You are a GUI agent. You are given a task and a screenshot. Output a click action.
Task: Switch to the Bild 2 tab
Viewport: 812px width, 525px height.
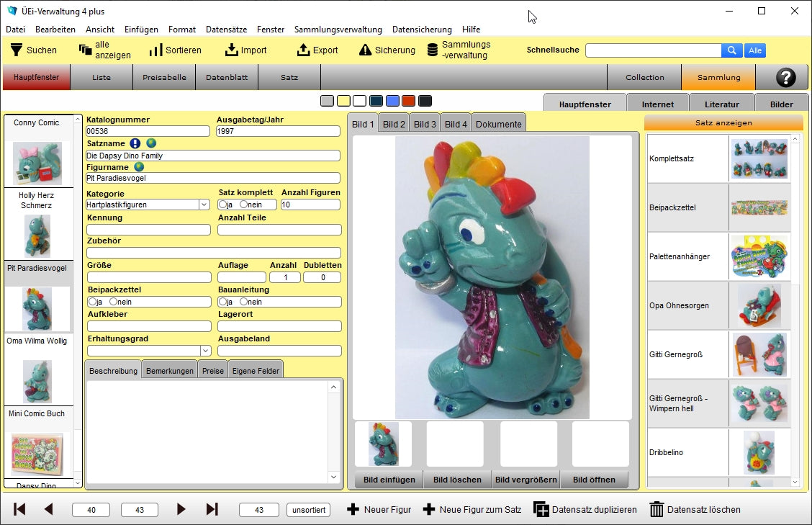[x=394, y=124]
